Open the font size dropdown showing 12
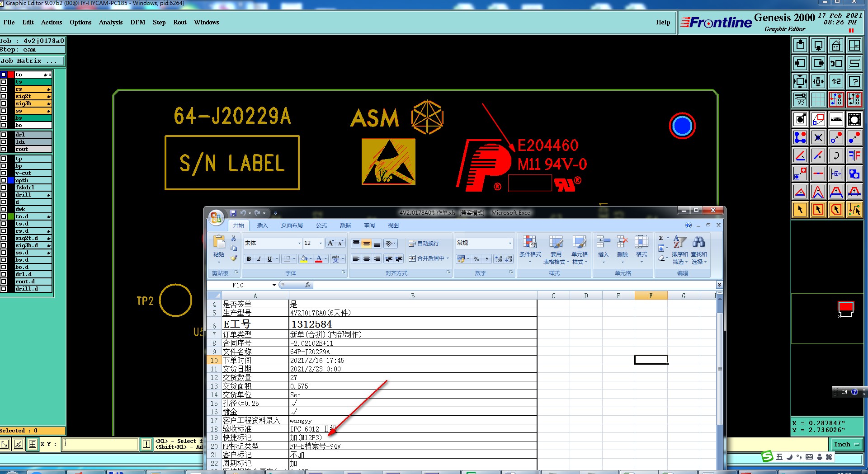This screenshot has width=868, height=474. tap(321, 243)
